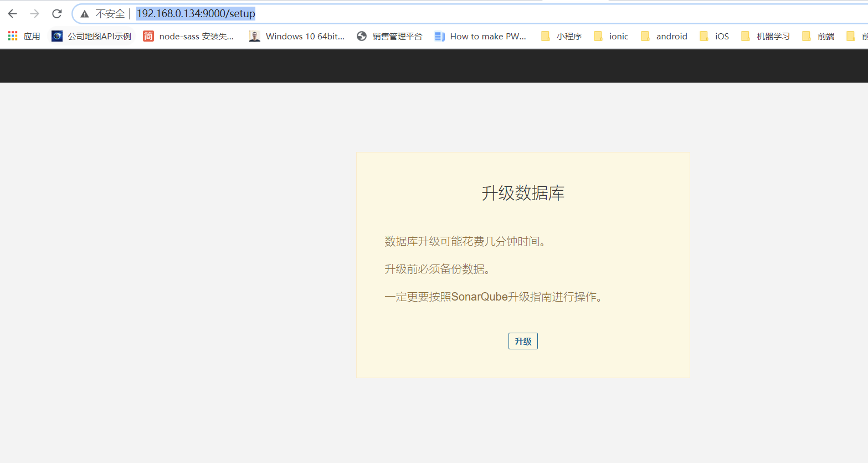Click the not-secure warning triangle icon

85,14
